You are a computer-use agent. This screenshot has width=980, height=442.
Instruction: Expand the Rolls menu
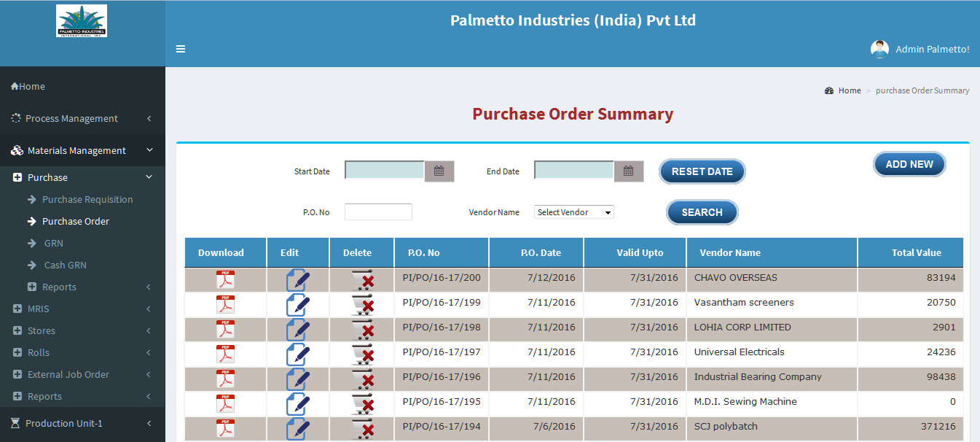tap(82, 352)
